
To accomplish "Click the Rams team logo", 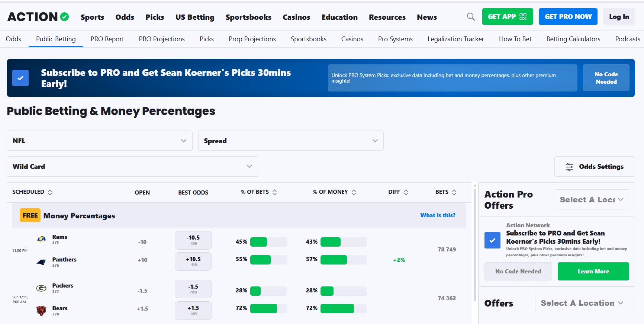I will point(41,239).
